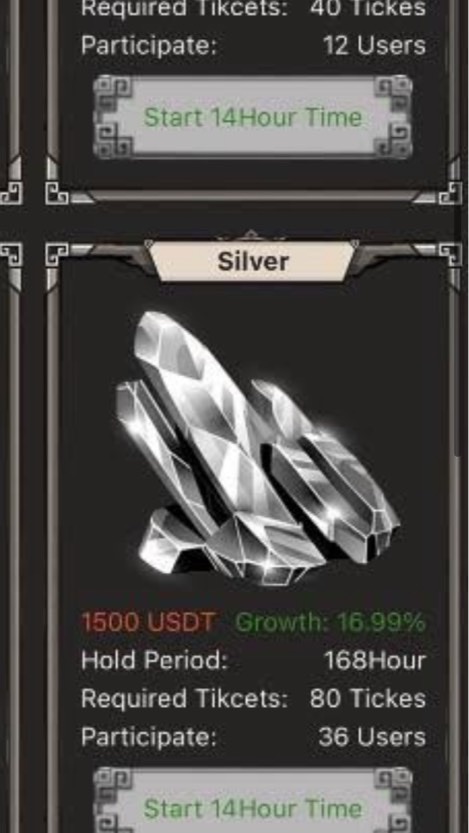Click the top card's Start 14Hour Time
Viewport: 469px width, 833px height.
253,117
